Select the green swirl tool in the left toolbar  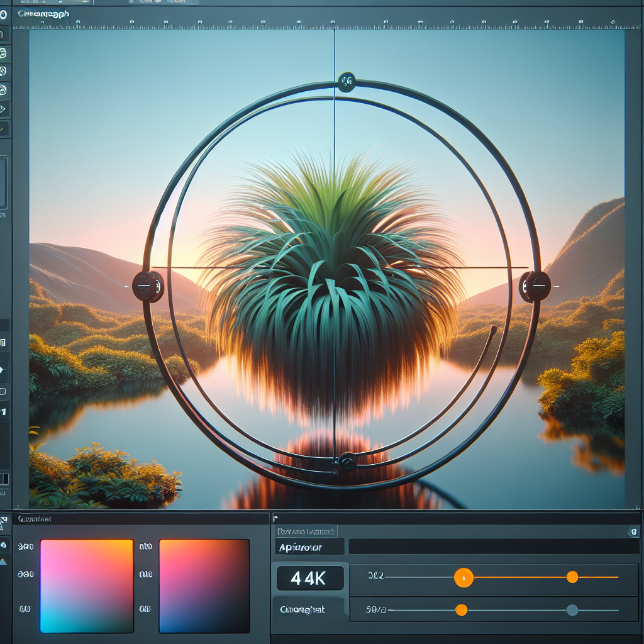pyautogui.click(x=3, y=53)
